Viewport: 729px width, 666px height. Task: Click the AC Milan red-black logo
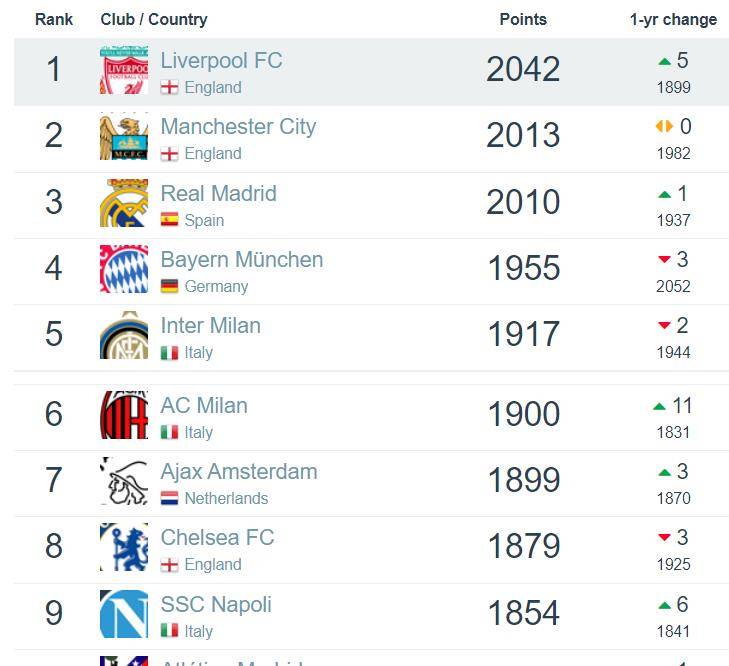tap(124, 415)
